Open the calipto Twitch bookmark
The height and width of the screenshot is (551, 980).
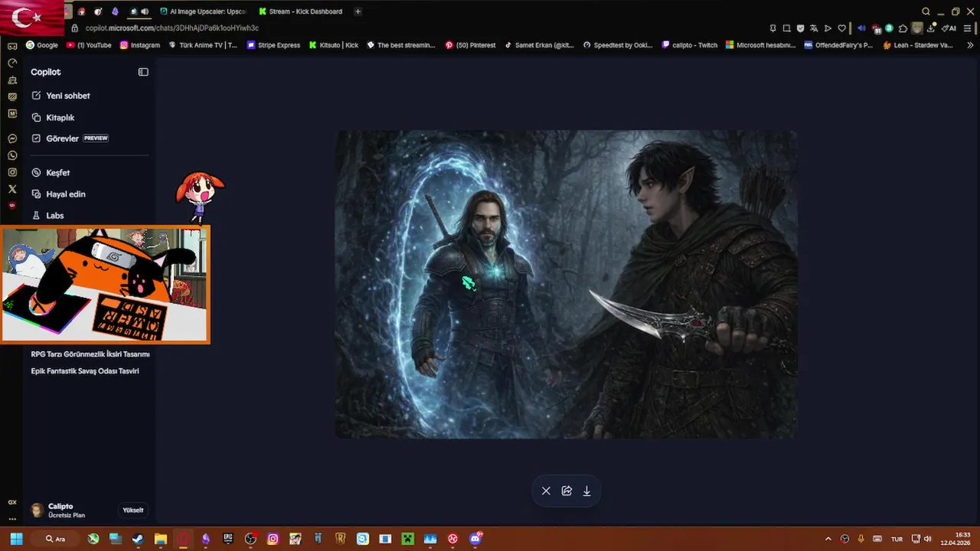690,45
